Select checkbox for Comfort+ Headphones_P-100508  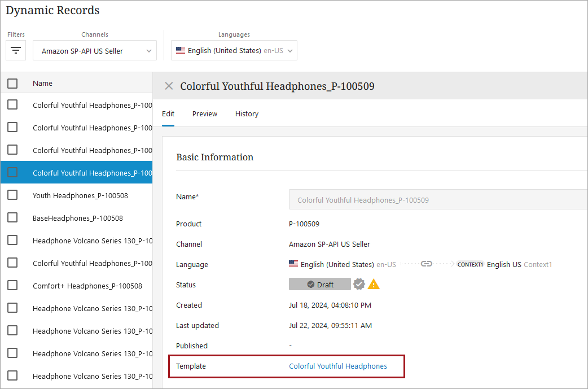pyautogui.click(x=12, y=285)
